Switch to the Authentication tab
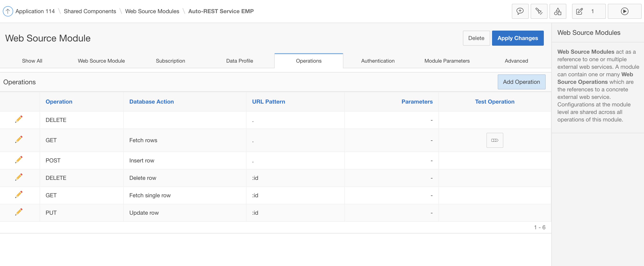Screen dimensions: 644x266 click(378, 61)
